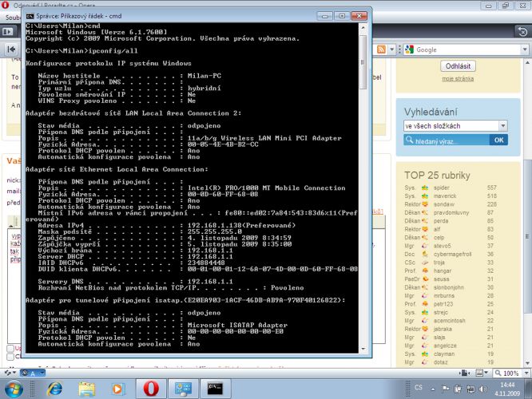Viewport: 532px width, 399px height.
Task: Click the 'hledaný výraz' search field
Action: [x=447, y=140]
